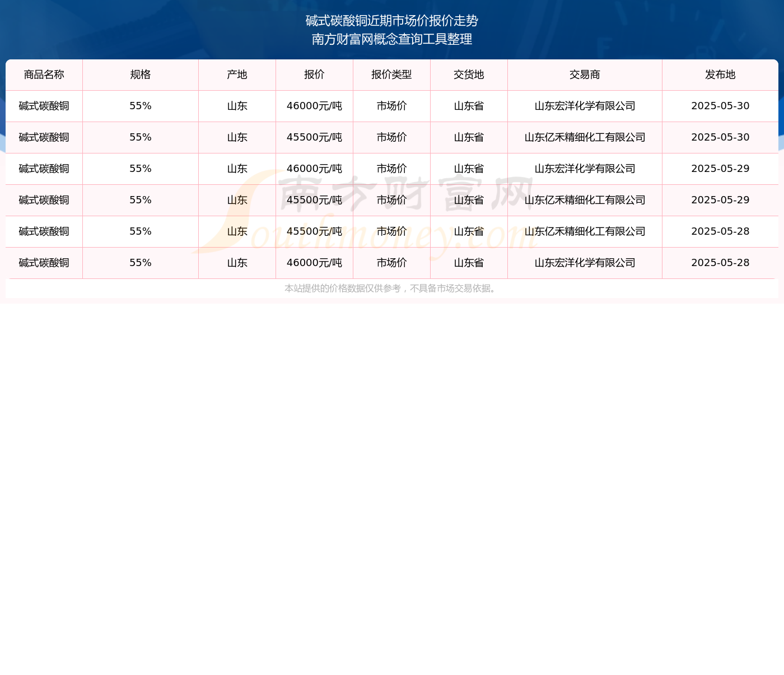
Task: Click the 商品名称 column header
Action: 44,75
